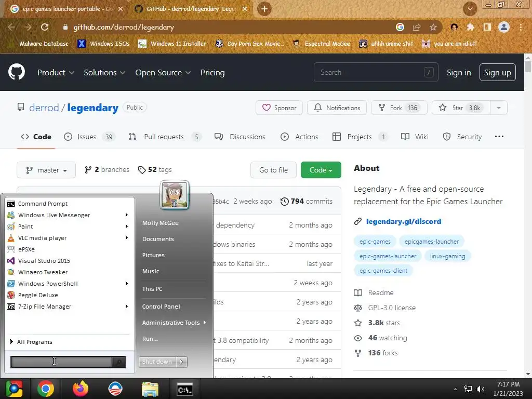Click the GitHub search field
The width and height of the screenshot is (532, 399).
coord(376,72)
